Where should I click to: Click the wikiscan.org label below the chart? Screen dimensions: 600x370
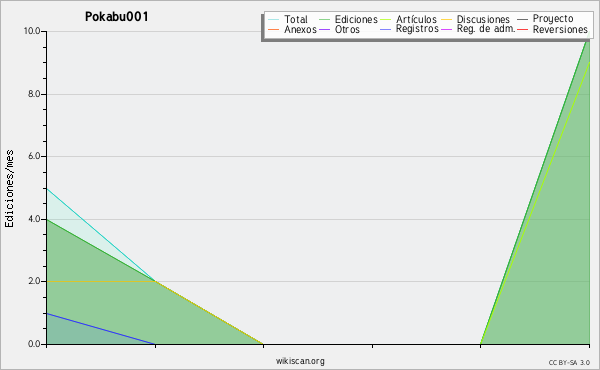[300, 361]
